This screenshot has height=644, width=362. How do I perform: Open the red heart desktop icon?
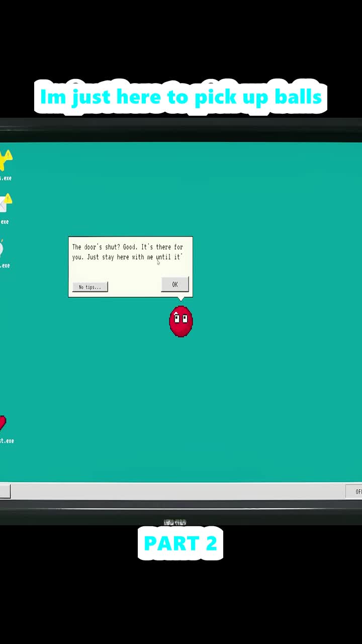click(3, 424)
